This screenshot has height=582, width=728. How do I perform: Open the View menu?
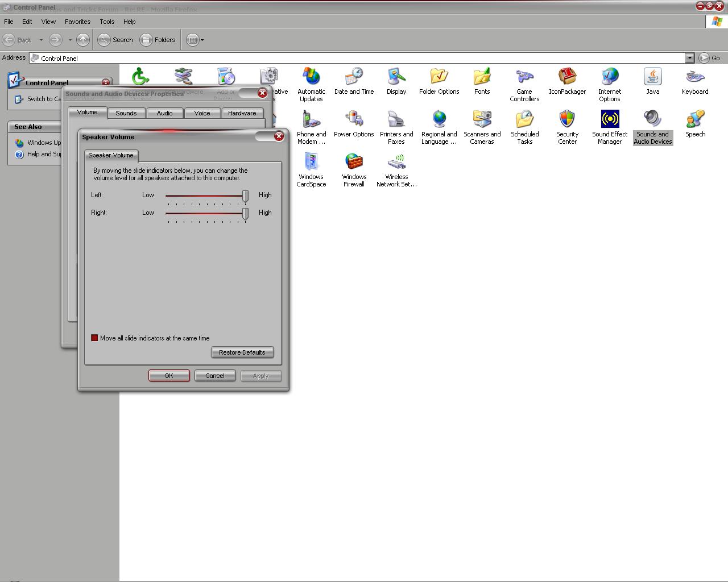[x=48, y=22]
